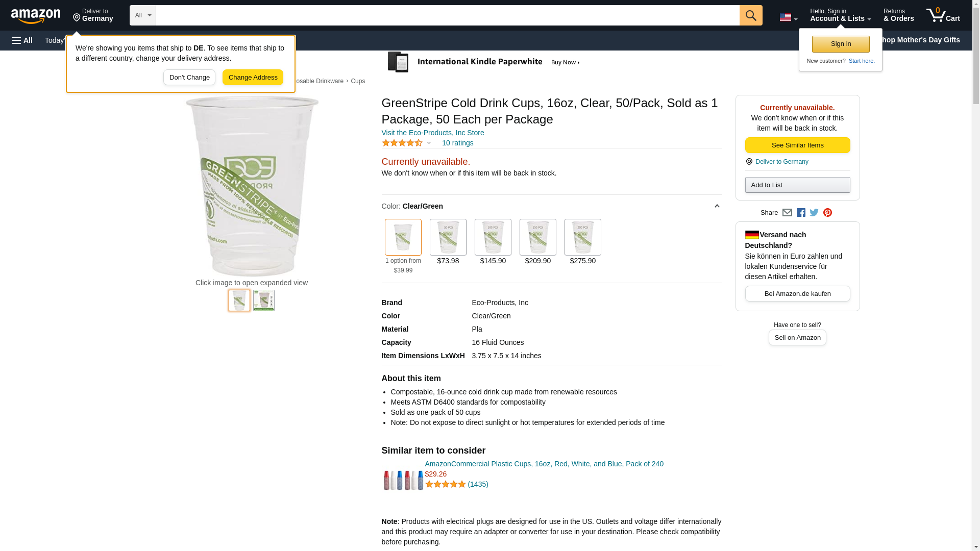This screenshot has width=980, height=551.
Task: Open the search category All dropdown
Action: pos(142,15)
